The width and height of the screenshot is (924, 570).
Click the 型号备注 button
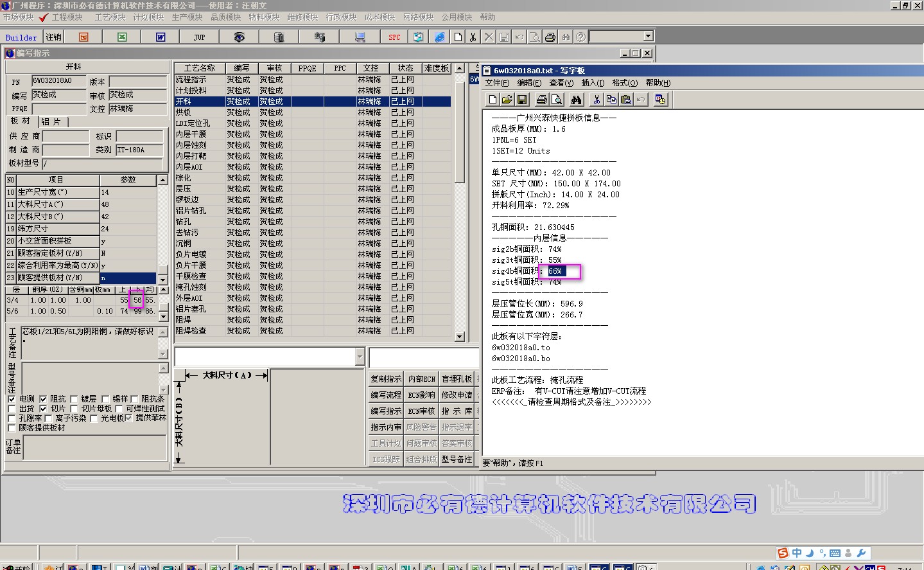(457, 459)
